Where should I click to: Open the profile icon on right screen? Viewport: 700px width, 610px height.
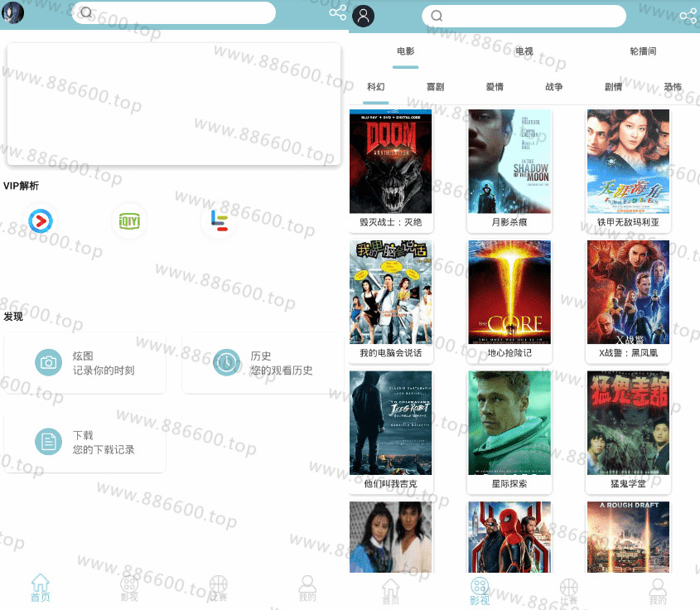coord(364,16)
